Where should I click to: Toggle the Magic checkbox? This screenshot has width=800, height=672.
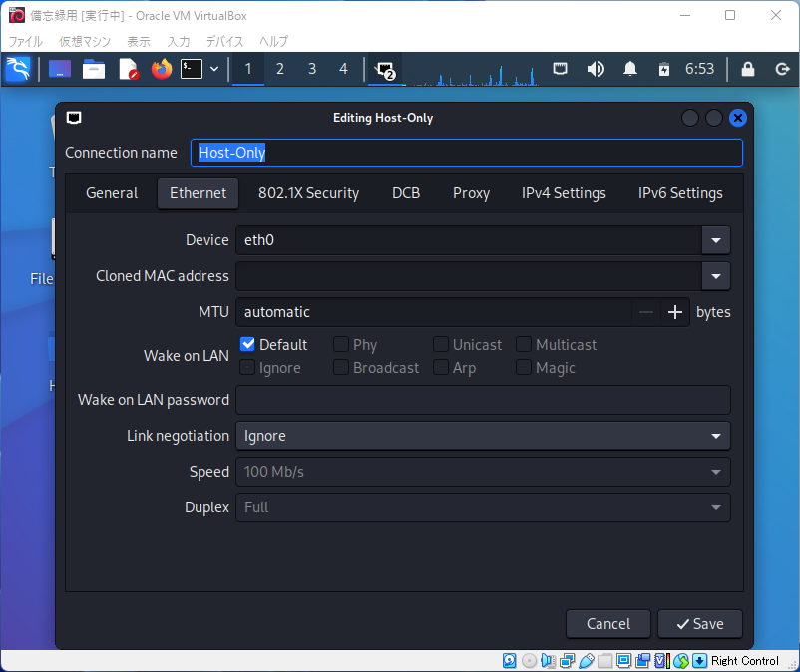pyautogui.click(x=524, y=367)
